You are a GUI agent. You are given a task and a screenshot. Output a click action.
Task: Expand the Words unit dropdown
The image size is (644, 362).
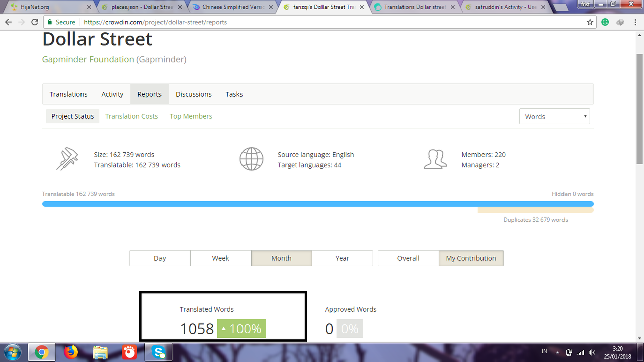pyautogui.click(x=554, y=116)
